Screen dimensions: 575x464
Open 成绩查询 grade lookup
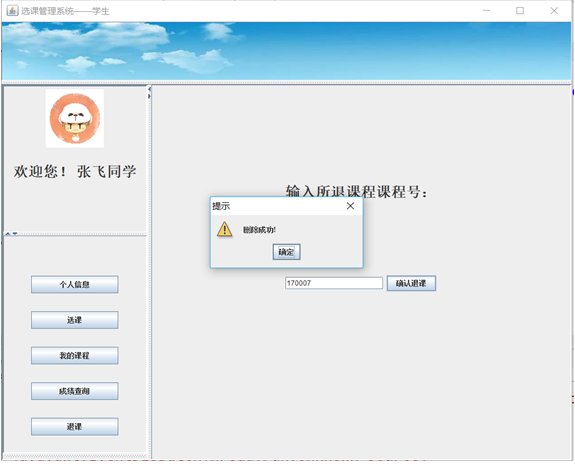pyautogui.click(x=74, y=391)
